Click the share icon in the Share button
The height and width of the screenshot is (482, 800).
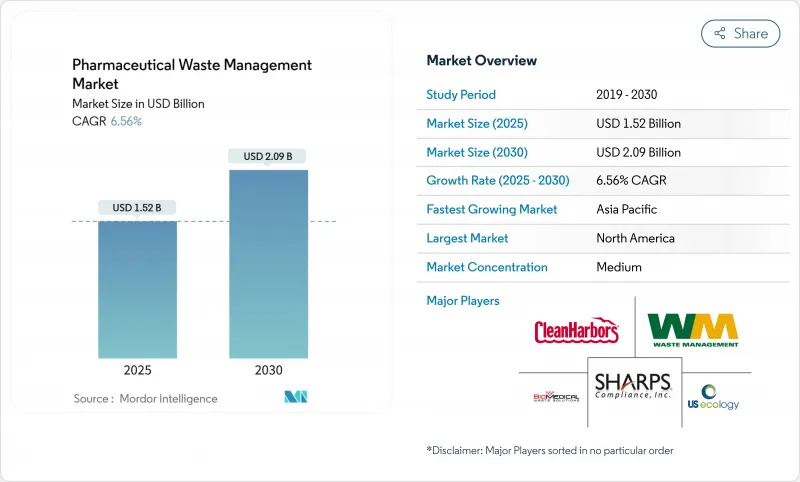pos(719,34)
